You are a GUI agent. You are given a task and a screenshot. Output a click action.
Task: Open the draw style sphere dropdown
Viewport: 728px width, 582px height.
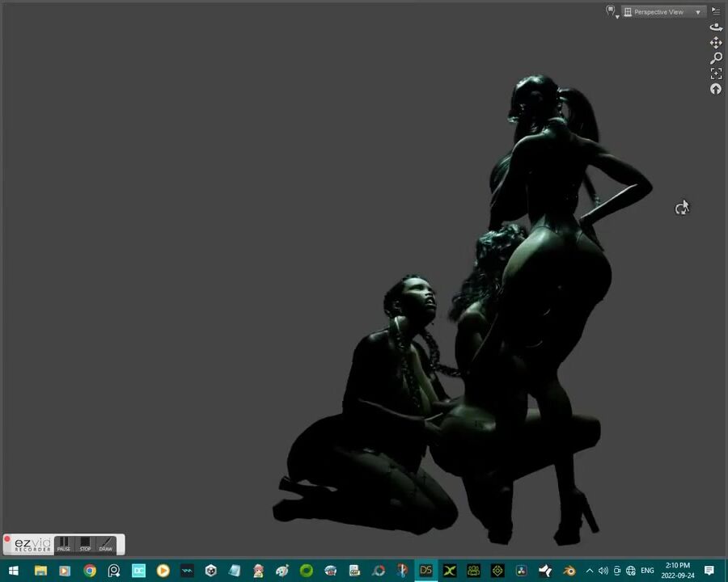pyautogui.click(x=612, y=11)
